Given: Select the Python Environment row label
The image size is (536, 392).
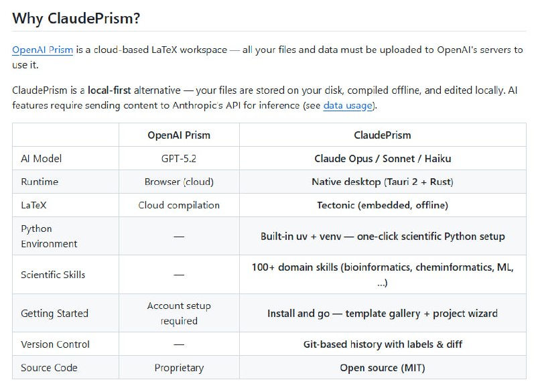Looking at the screenshot, I should coord(49,236).
